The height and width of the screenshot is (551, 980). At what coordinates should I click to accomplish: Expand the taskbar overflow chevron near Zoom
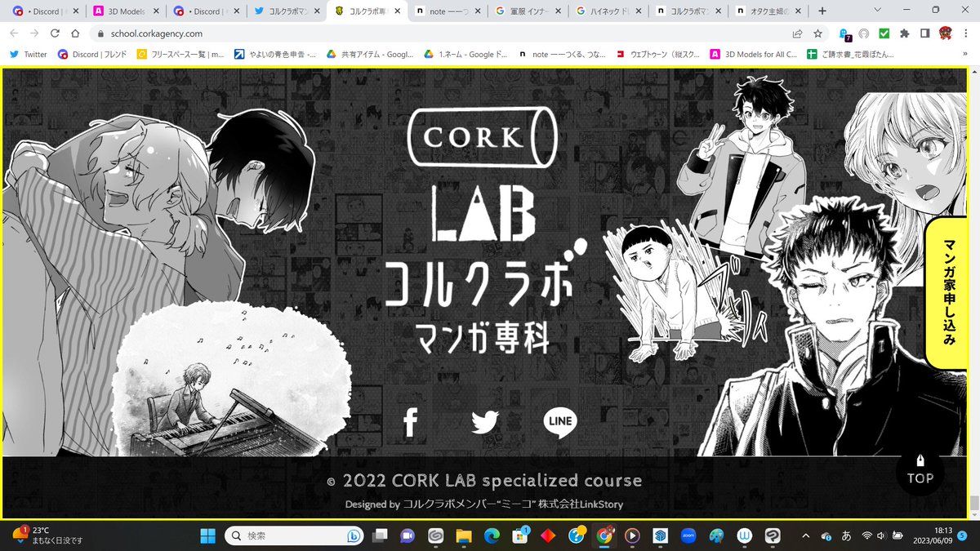pyautogui.click(x=806, y=536)
